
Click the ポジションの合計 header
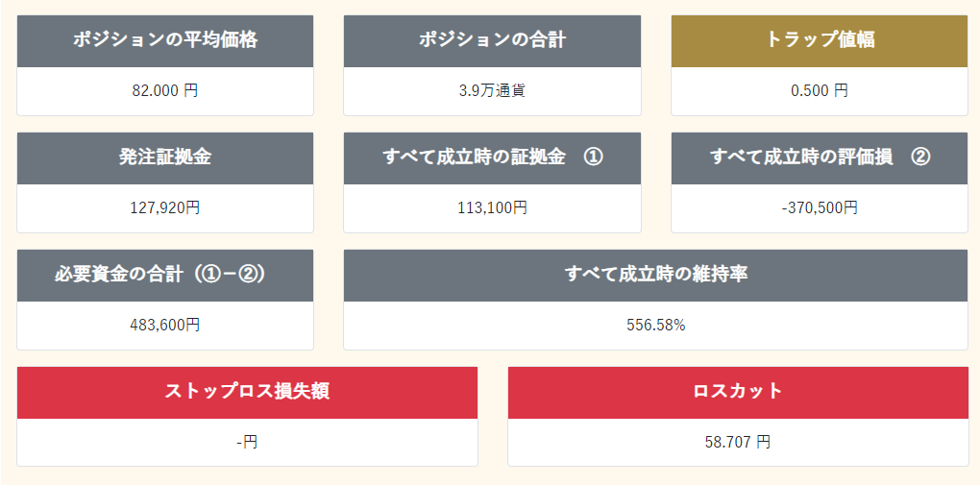(x=492, y=40)
